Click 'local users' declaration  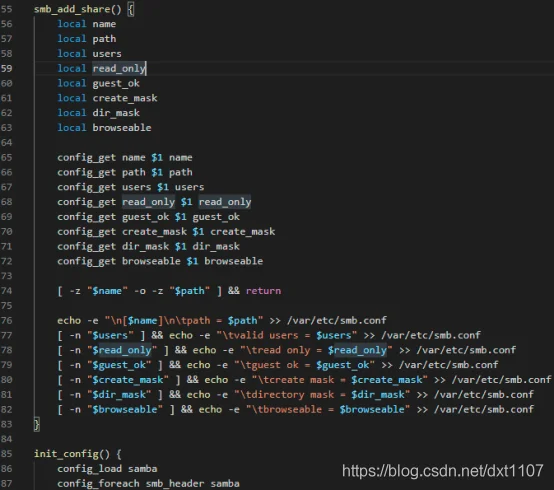coord(89,54)
